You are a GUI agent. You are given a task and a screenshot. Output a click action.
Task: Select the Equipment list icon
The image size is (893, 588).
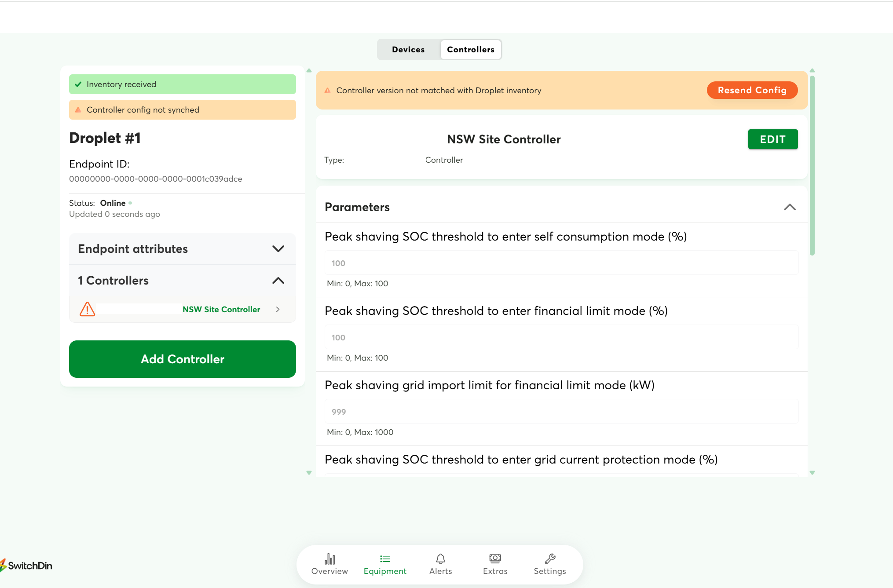(x=385, y=559)
